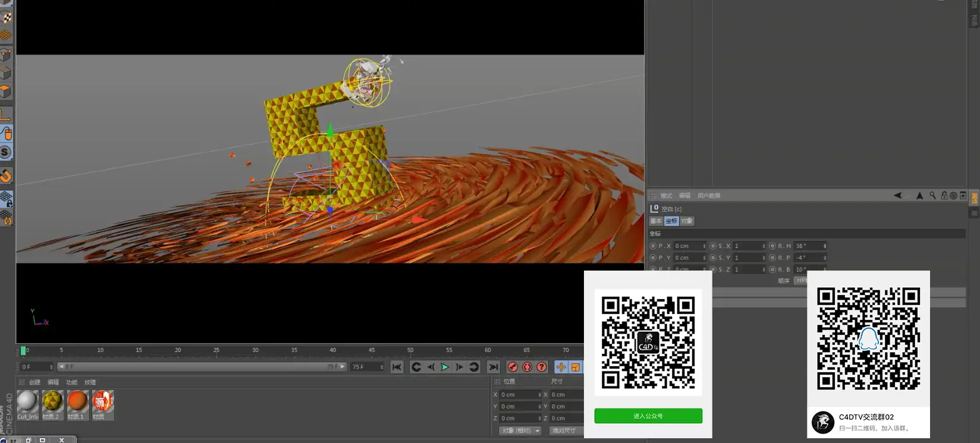Click the R.P -4° rotation field

[811, 257]
